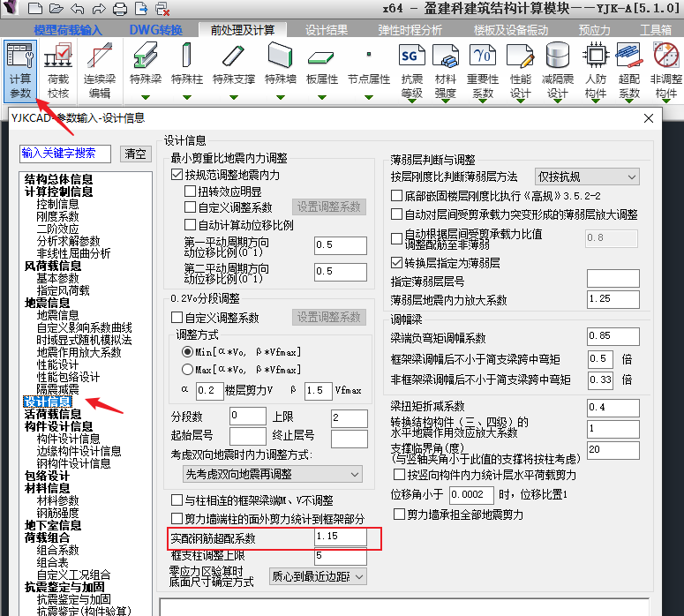Screen dimensions: 684x616
Task: Click the 梁扭矩折减系数 field
Action: point(613,408)
